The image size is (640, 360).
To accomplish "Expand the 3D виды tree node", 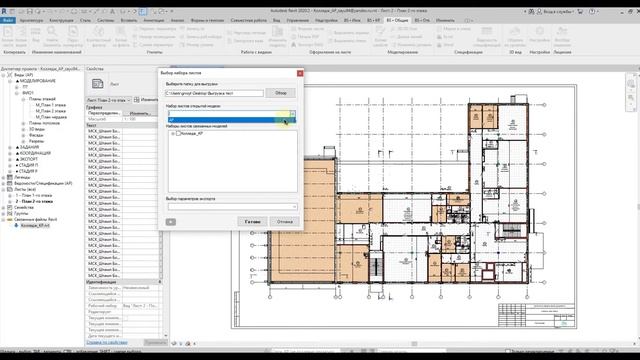I will click(x=23, y=129).
